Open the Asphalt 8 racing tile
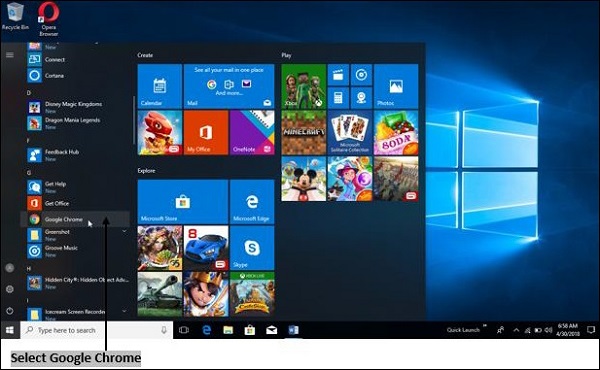 click(x=206, y=248)
